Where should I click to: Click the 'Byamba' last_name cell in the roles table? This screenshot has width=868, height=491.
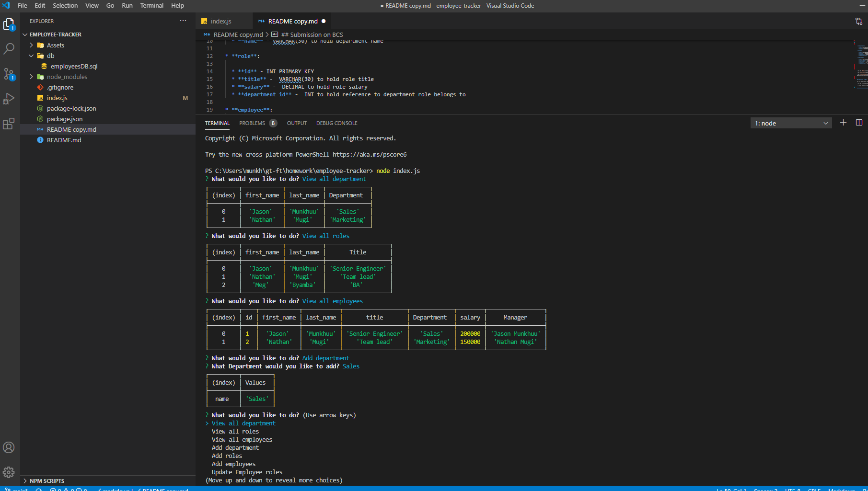click(303, 285)
